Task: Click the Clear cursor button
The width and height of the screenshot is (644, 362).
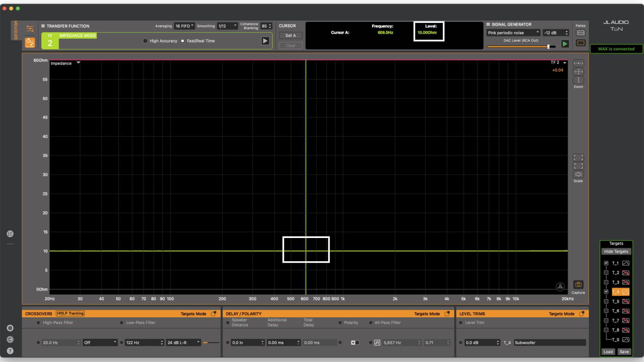Action: tap(290, 46)
